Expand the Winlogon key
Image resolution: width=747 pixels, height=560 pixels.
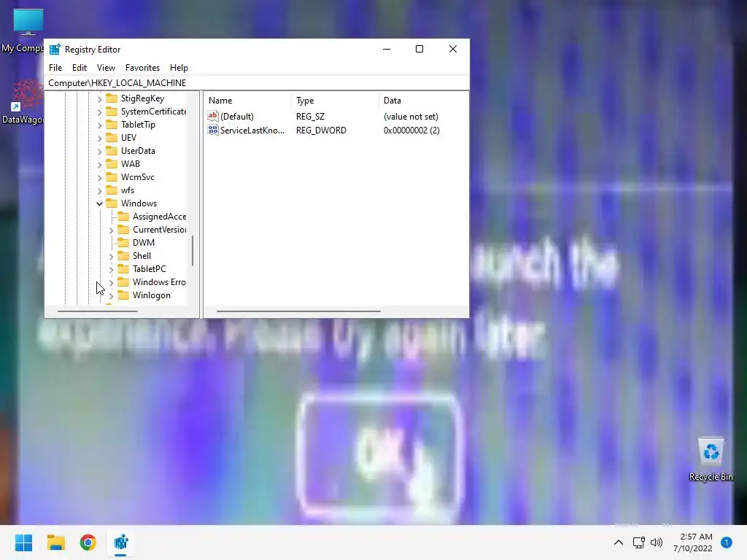click(x=111, y=296)
